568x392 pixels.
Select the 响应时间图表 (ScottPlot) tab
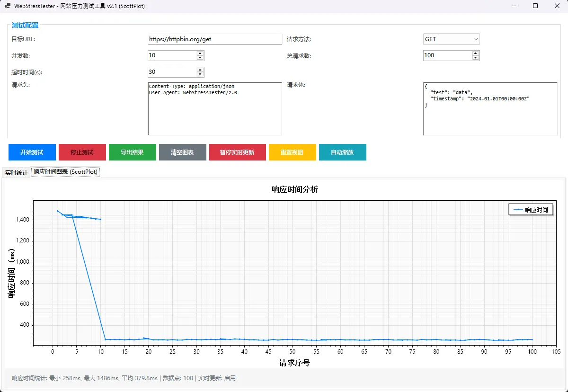click(x=66, y=172)
